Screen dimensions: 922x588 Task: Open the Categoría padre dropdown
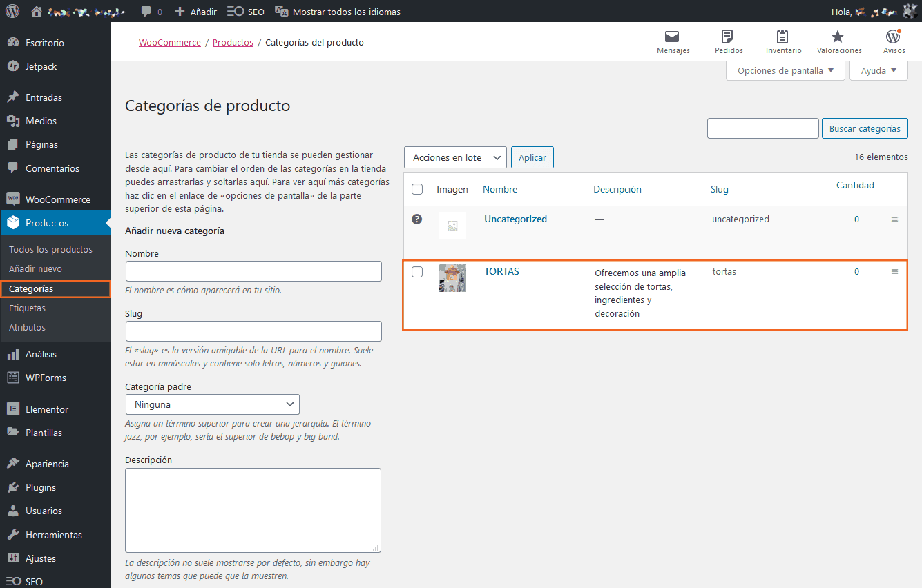point(212,404)
